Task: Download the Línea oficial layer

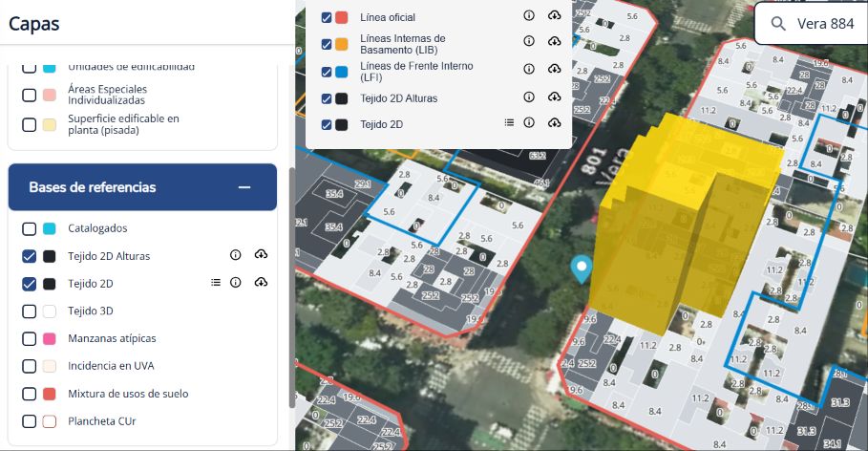Action: pos(554,15)
